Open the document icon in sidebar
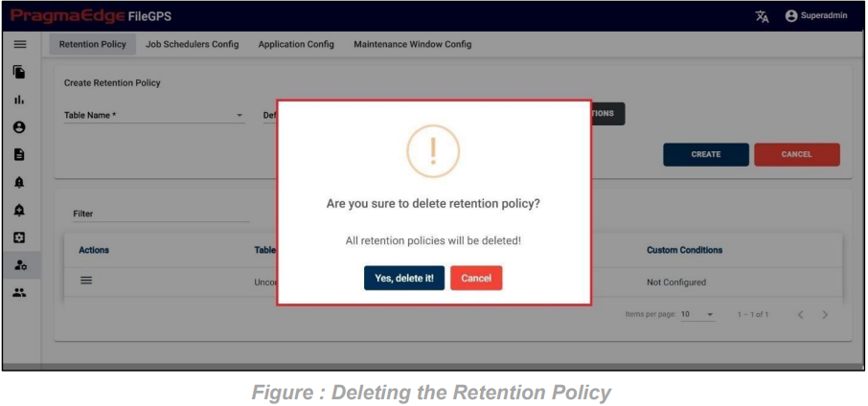868x406 pixels. tap(20, 154)
